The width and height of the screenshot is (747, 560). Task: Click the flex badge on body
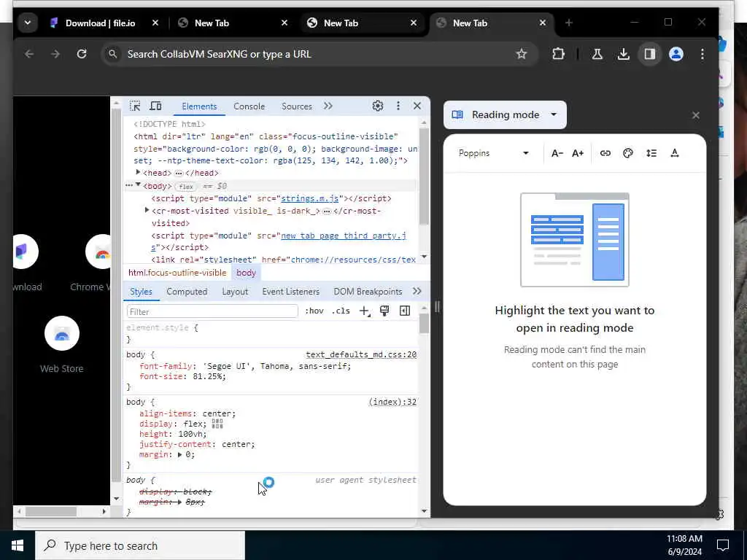click(186, 186)
